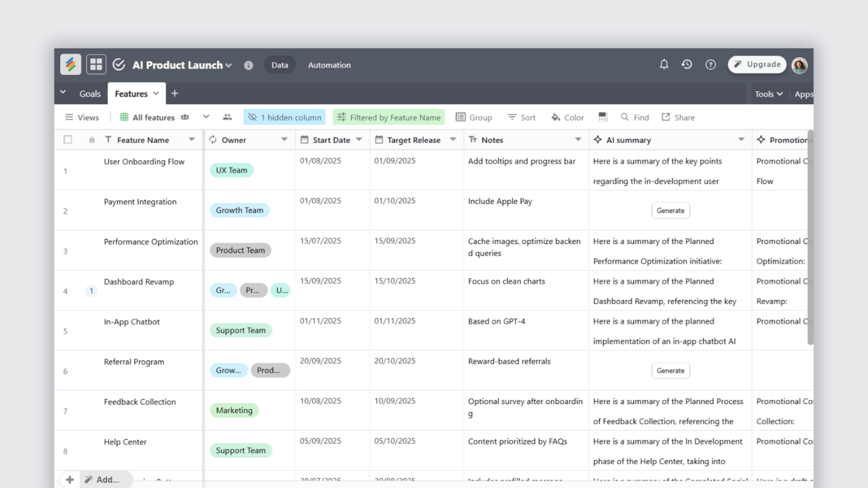Expand the AI Product Launch title dropdown

[x=227, y=64]
